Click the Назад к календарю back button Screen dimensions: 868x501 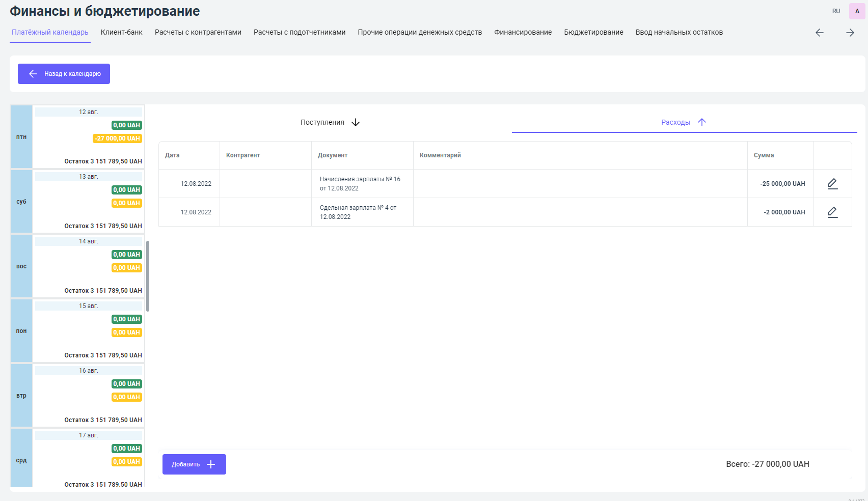point(64,74)
